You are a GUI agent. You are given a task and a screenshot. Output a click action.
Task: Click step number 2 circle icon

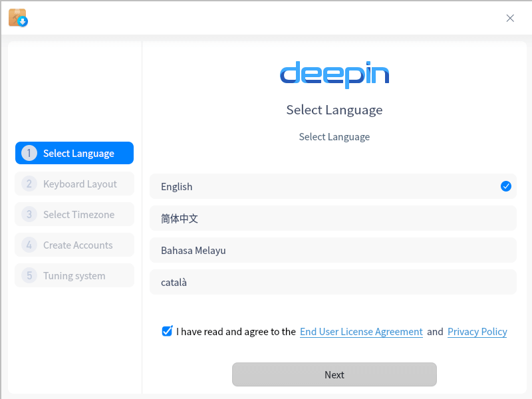[x=29, y=184]
